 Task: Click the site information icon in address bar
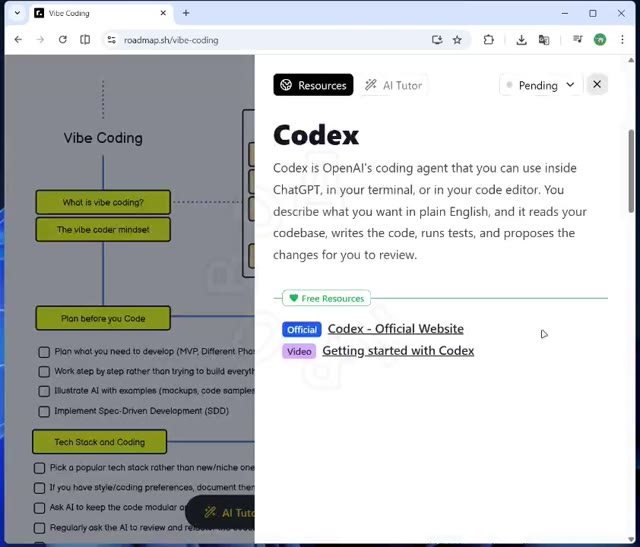111,40
